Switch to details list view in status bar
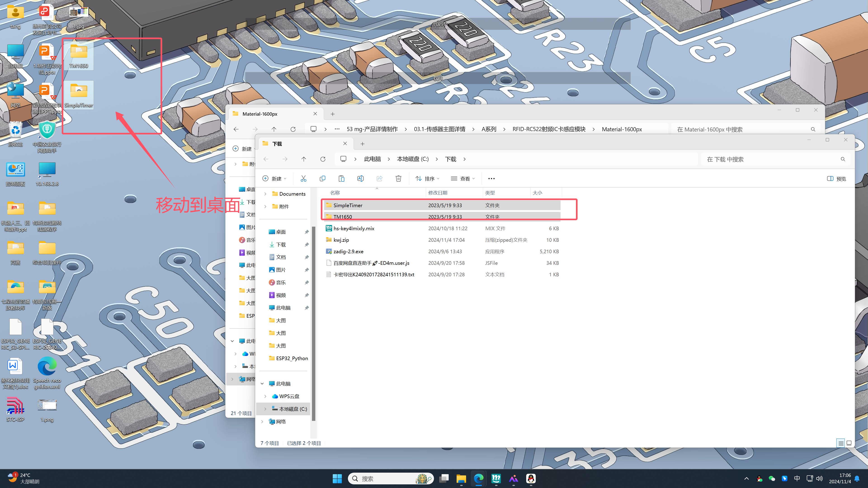 tap(841, 443)
